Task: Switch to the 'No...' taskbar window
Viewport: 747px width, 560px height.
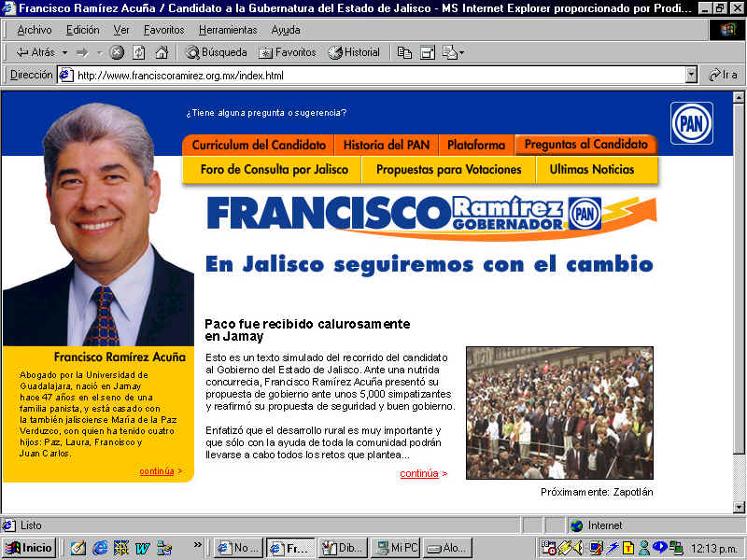Action: [x=238, y=548]
